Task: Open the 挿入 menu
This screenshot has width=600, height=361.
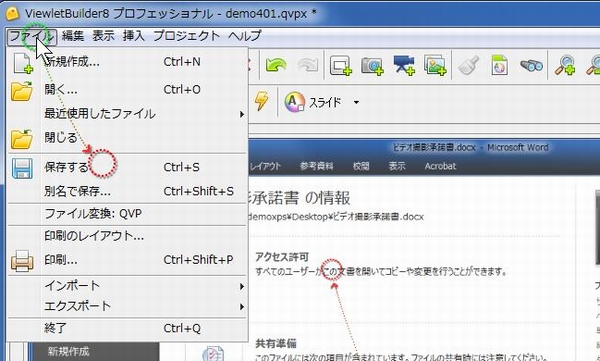Action: click(x=134, y=36)
